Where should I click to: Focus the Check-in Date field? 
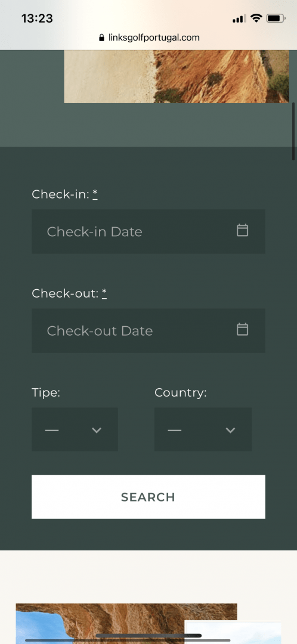pos(148,231)
